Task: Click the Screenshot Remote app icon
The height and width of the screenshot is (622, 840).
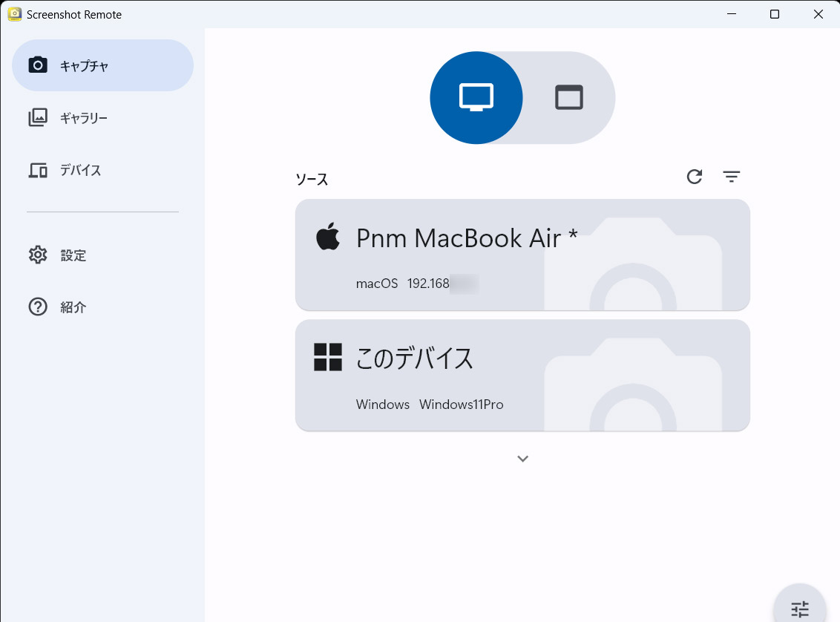Action: (x=14, y=14)
